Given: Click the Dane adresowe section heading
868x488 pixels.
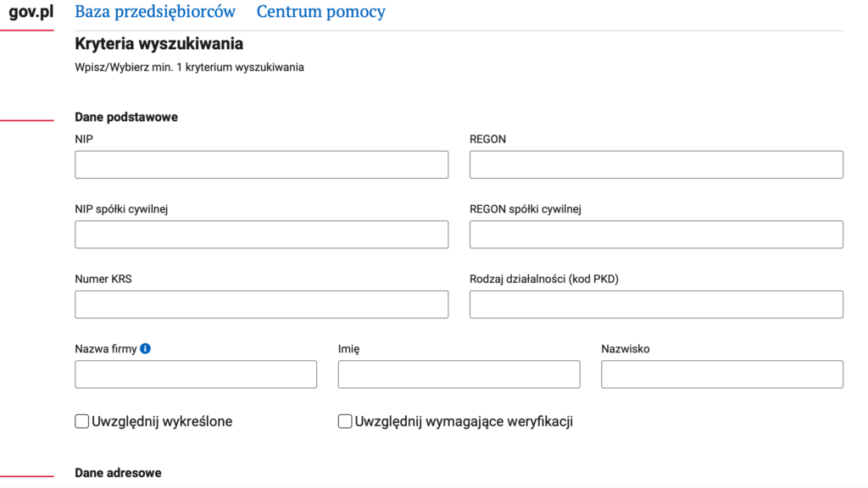Looking at the screenshot, I should pos(118,473).
